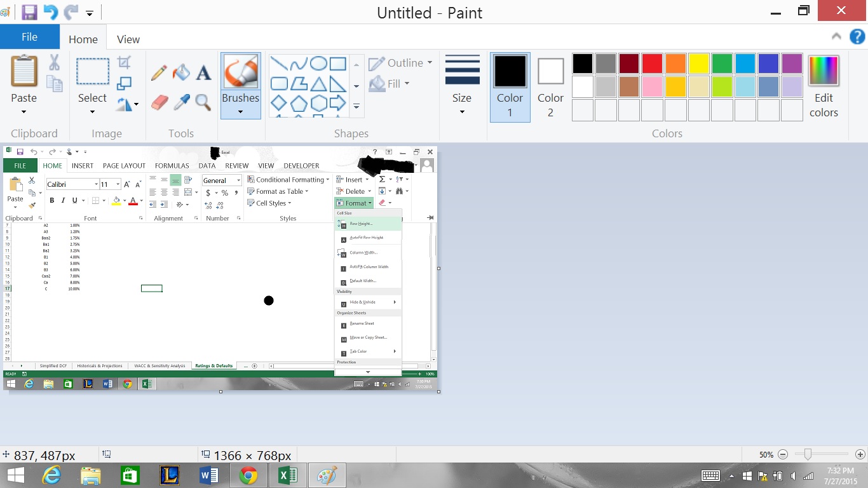
Task: Click the Crop icon in Image group
Action: click(x=125, y=62)
